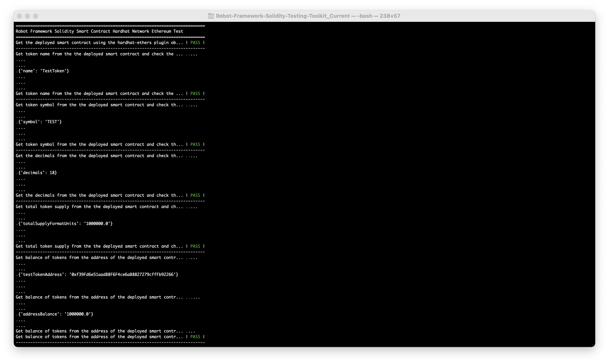This screenshot has height=364, width=609.
Task: Click PASS on the hardhat-ethers plugin test line
Action: [x=195, y=43]
